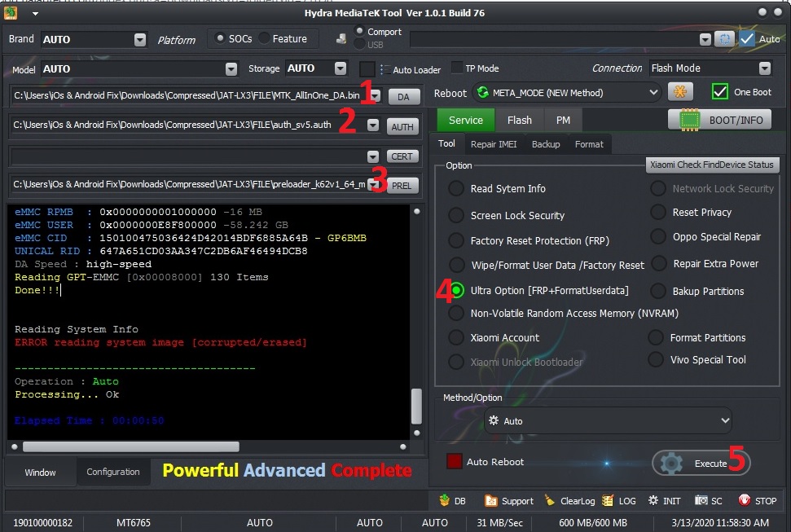
Task: Select the Comport radio button
Action: tap(359, 31)
